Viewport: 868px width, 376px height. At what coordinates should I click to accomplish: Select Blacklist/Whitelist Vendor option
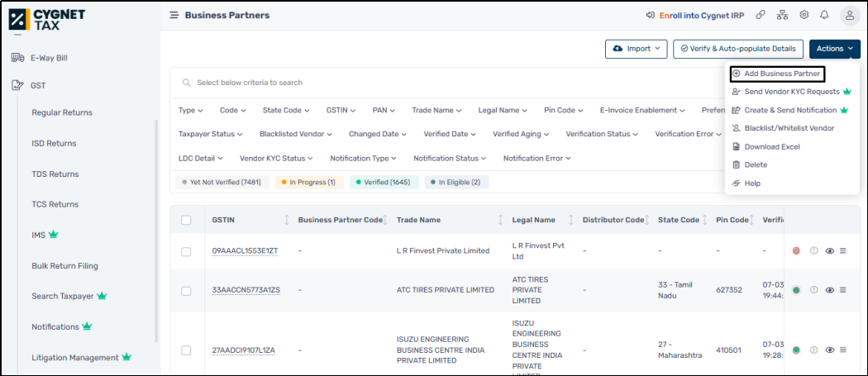point(783,128)
